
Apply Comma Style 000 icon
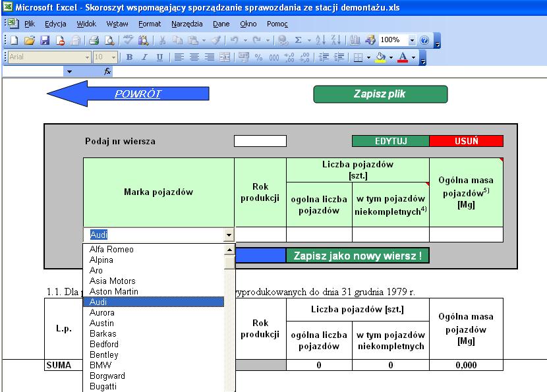pos(274,57)
